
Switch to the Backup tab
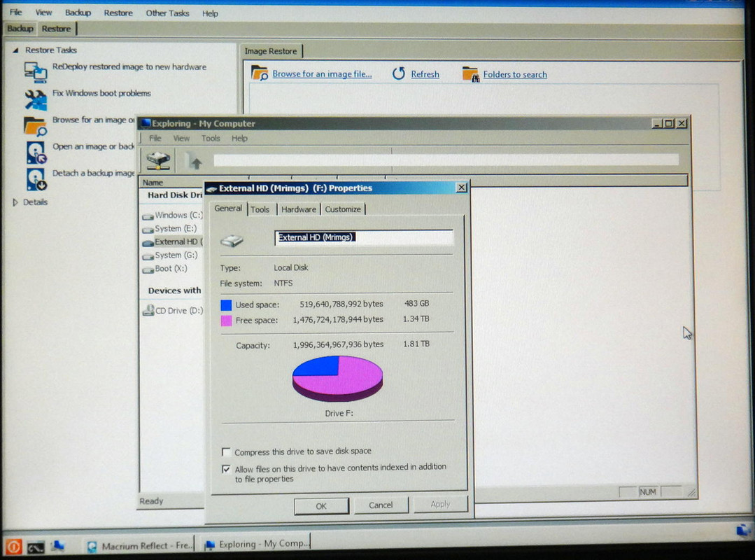[20, 29]
